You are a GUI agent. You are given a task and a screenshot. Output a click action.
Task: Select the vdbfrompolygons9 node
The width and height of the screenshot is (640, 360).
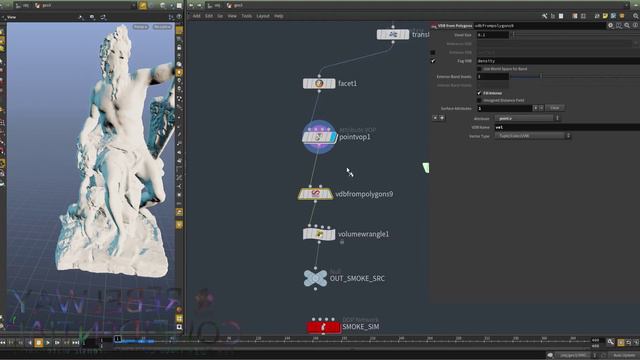(315, 194)
